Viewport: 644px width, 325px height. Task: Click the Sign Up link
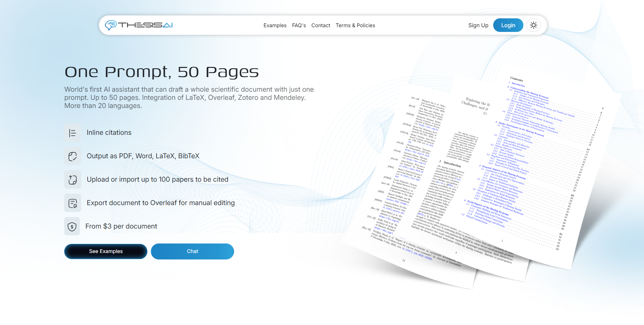478,25
